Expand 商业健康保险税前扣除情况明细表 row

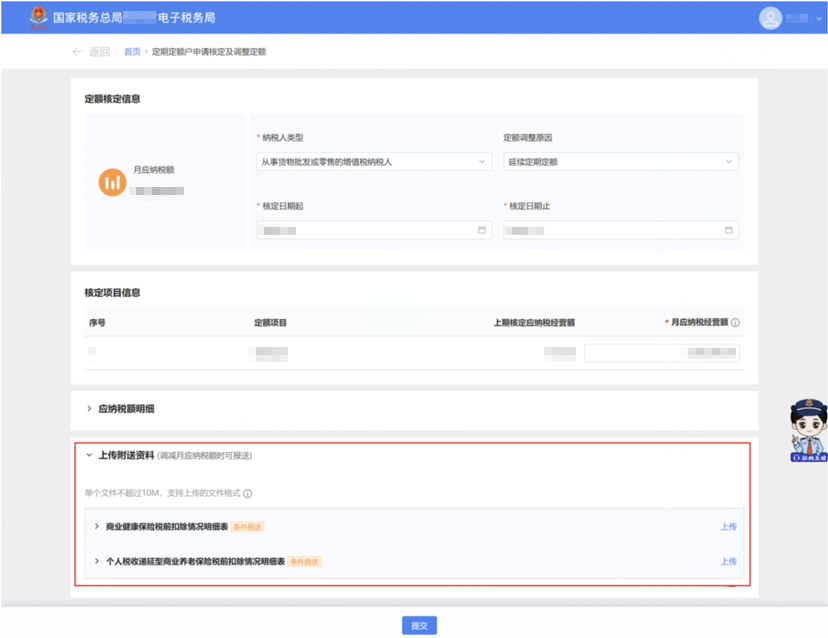point(97,526)
